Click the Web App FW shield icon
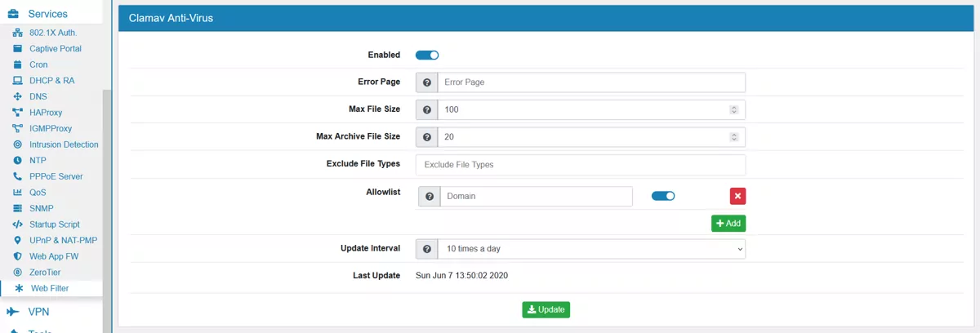980x333 pixels. 17,256
